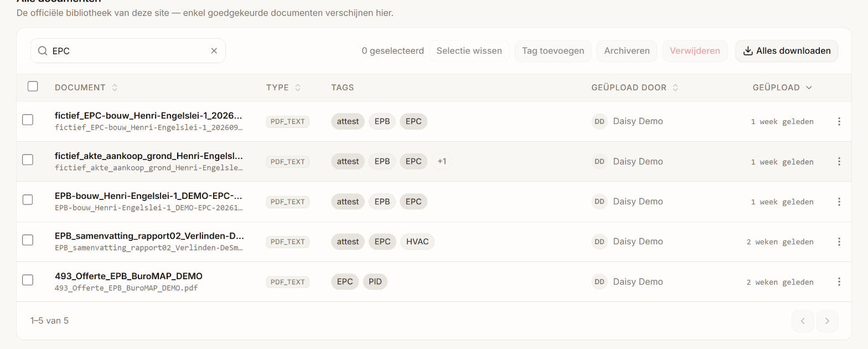Screen dimensions: 868x349
Task: Click '2 weken geleden' in 493_Offerte row
Action: (780, 282)
